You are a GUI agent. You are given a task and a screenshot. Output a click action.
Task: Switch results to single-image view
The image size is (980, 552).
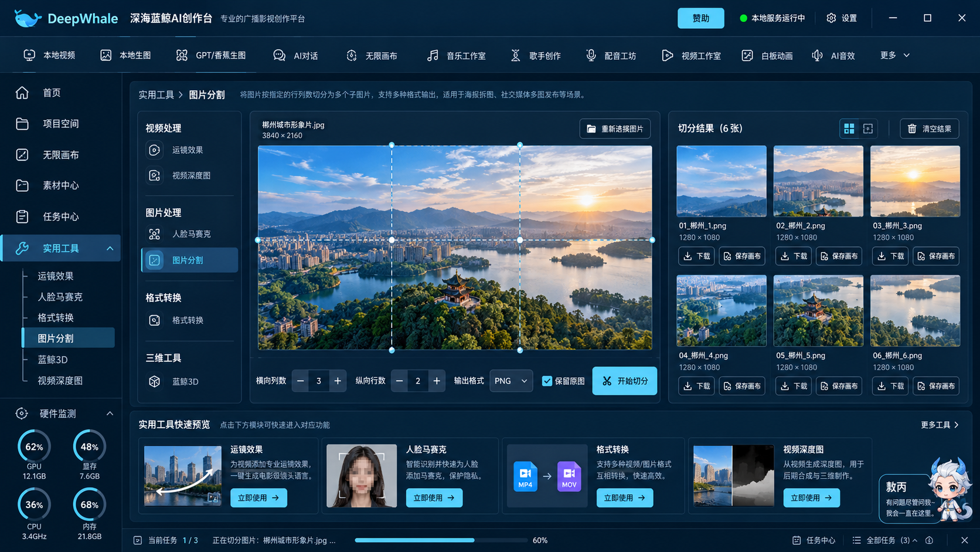pyautogui.click(x=868, y=128)
